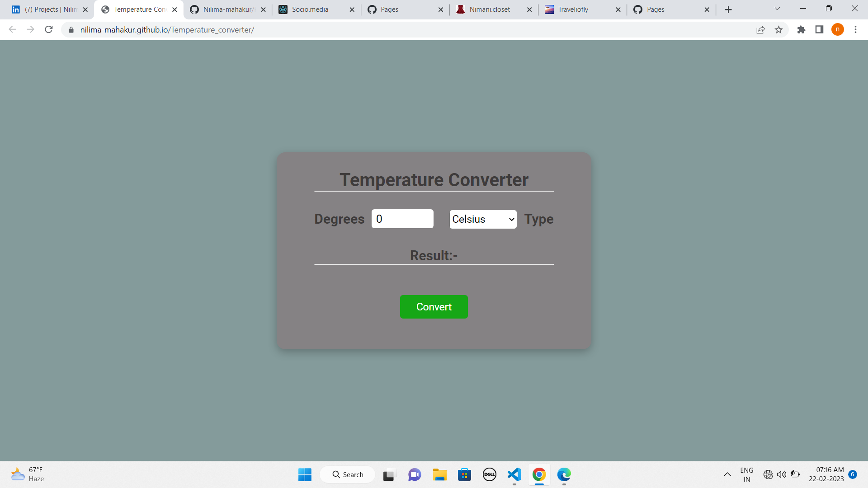Bookmark this page with the star icon

click(778, 30)
